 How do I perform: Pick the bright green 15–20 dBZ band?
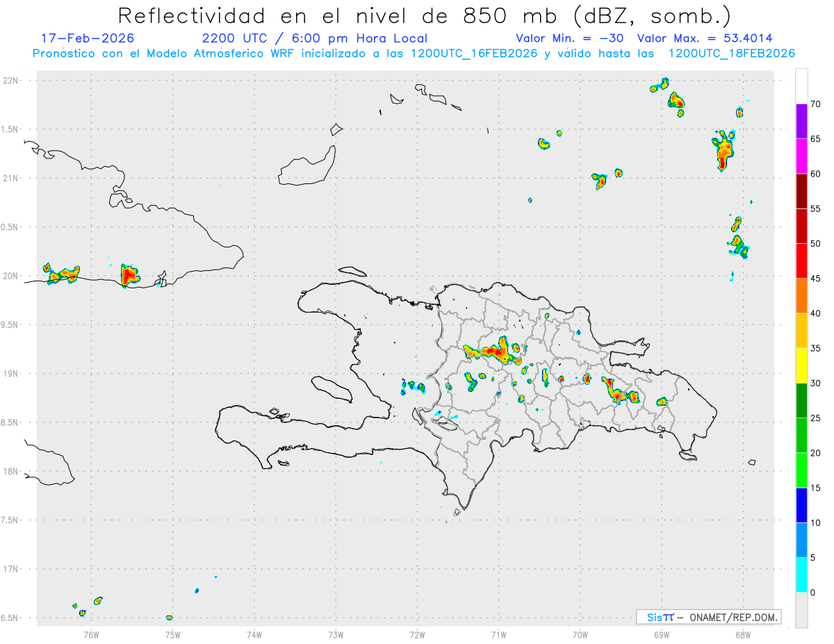coord(801,470)
